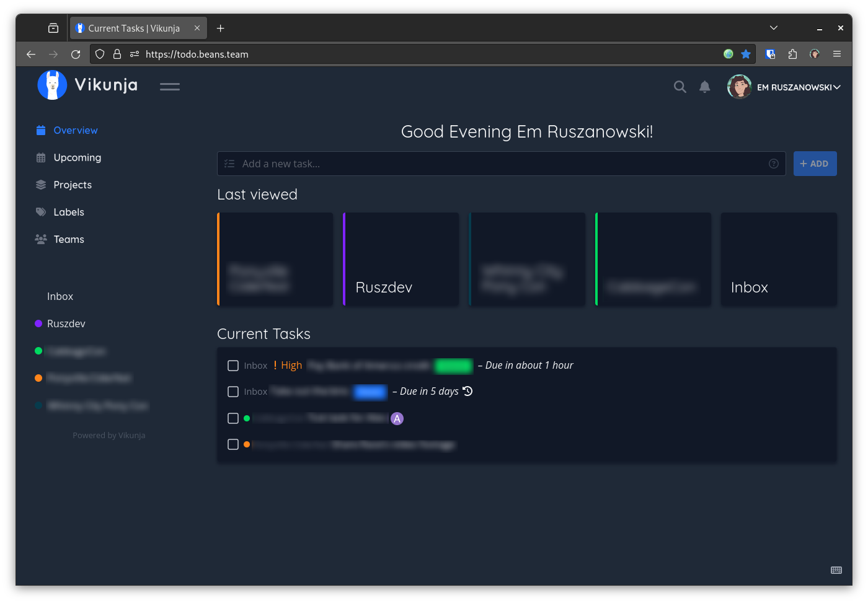Reload the page
This screenshot has height=603, width=868.
pos(76,55)
